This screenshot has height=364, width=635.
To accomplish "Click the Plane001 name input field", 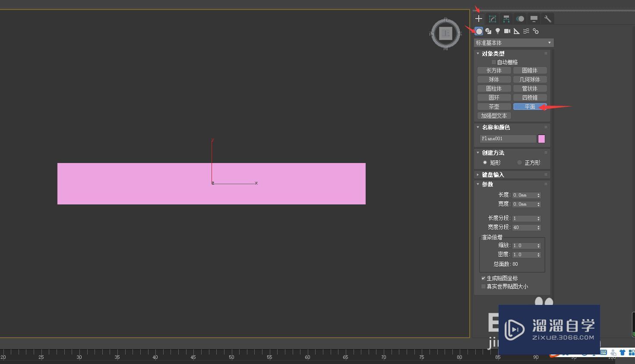I will 507,138.
